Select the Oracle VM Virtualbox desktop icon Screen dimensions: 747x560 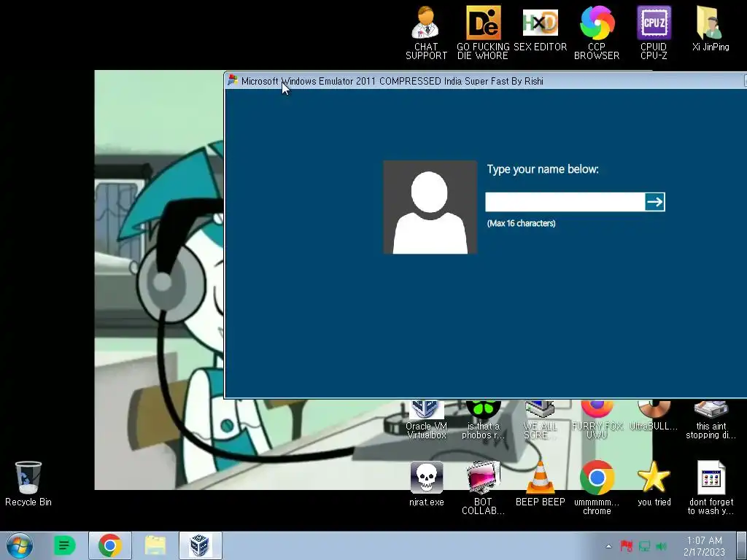pyautogui.click(x=426, y=420)
